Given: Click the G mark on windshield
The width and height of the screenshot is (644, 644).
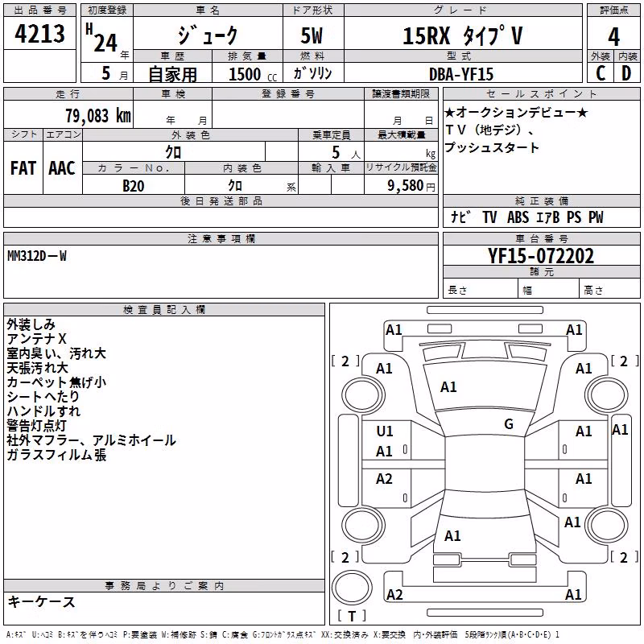Looking at the screenshot, I should [509, 423].
